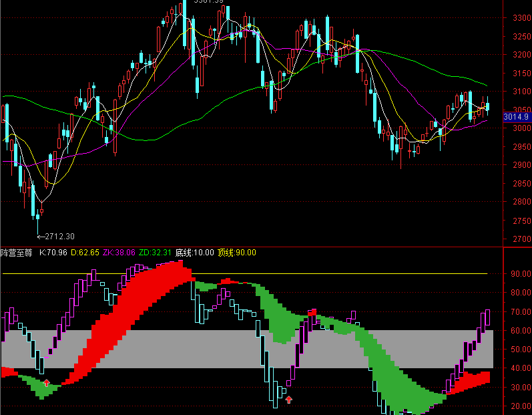532x415 pixels.
Task: Click the 2700 price axis label
Action: (x=522, y=239)
